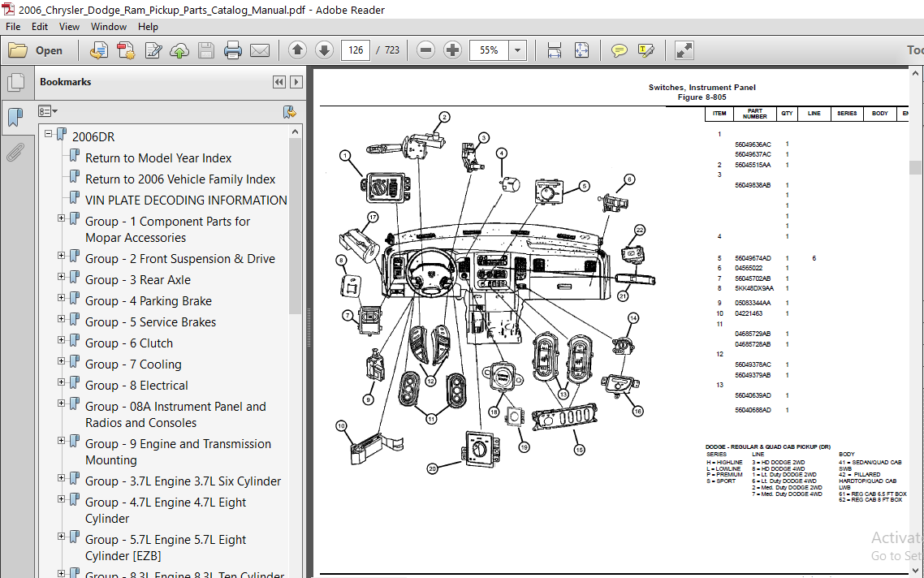Click the document vertical scrollbar thumb

[914, 167]
